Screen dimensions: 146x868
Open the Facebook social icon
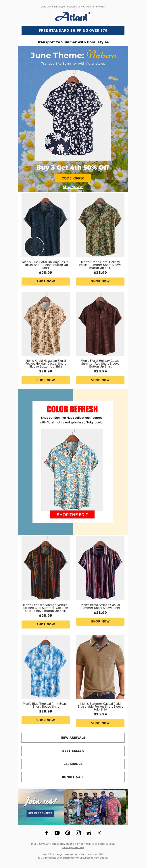click(x=47, y=833)
